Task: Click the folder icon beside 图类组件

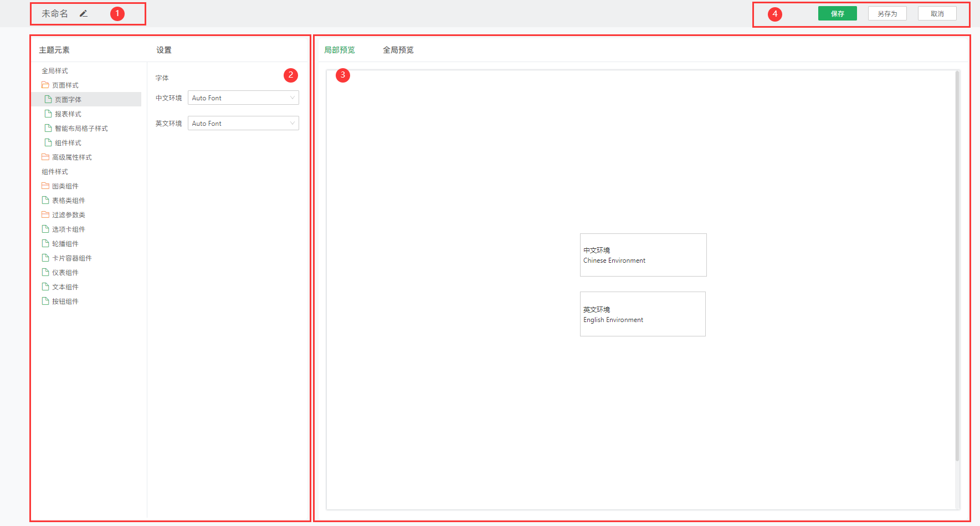Action: (45, 186)
